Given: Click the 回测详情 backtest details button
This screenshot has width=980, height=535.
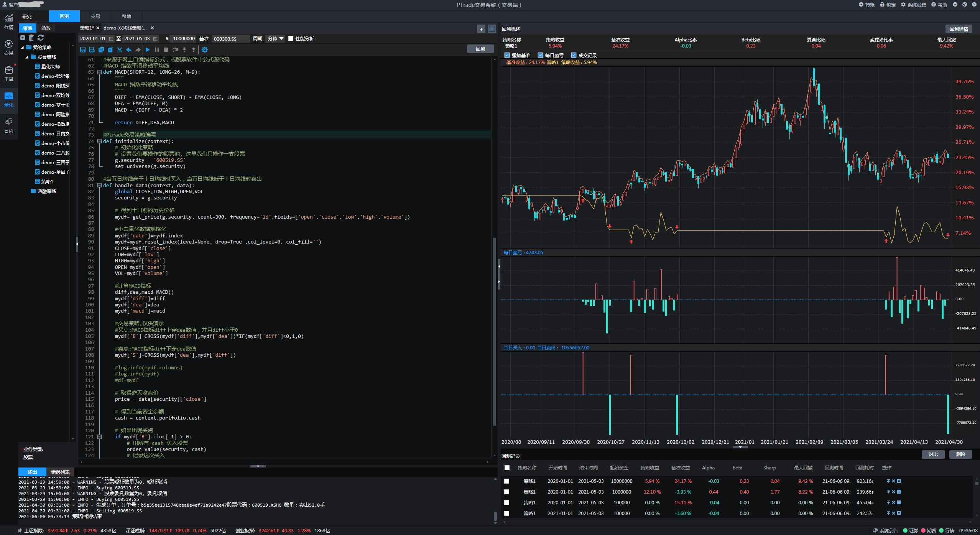Looking at the screenshot, I should tap(959, 29).
